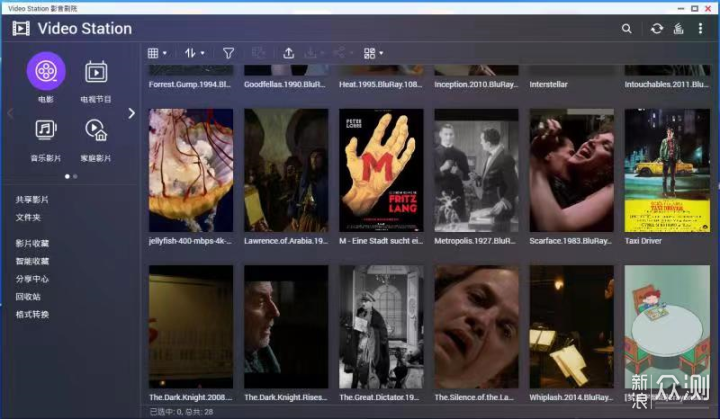Open the 家庭影片 home videos category

(96, 130)
